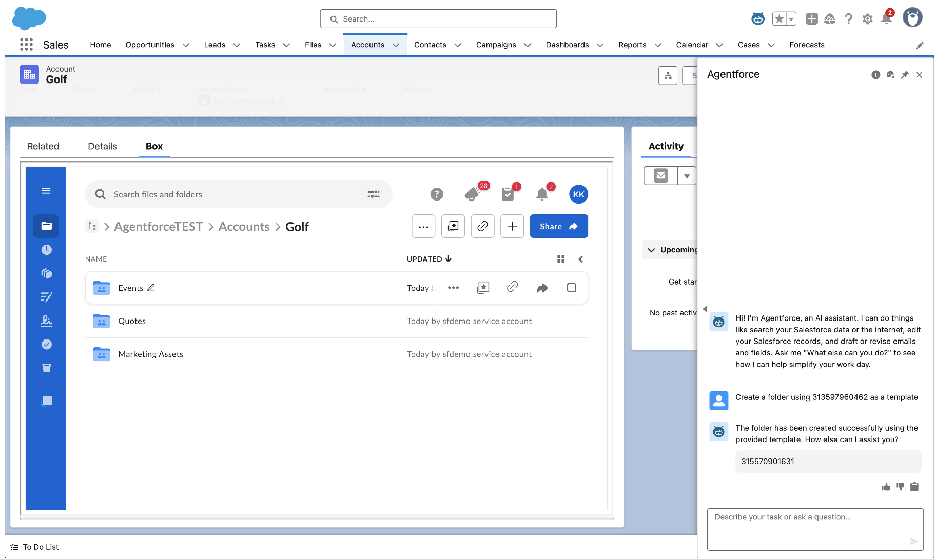Select the Events folder checkbox

(x=571, y=288)
